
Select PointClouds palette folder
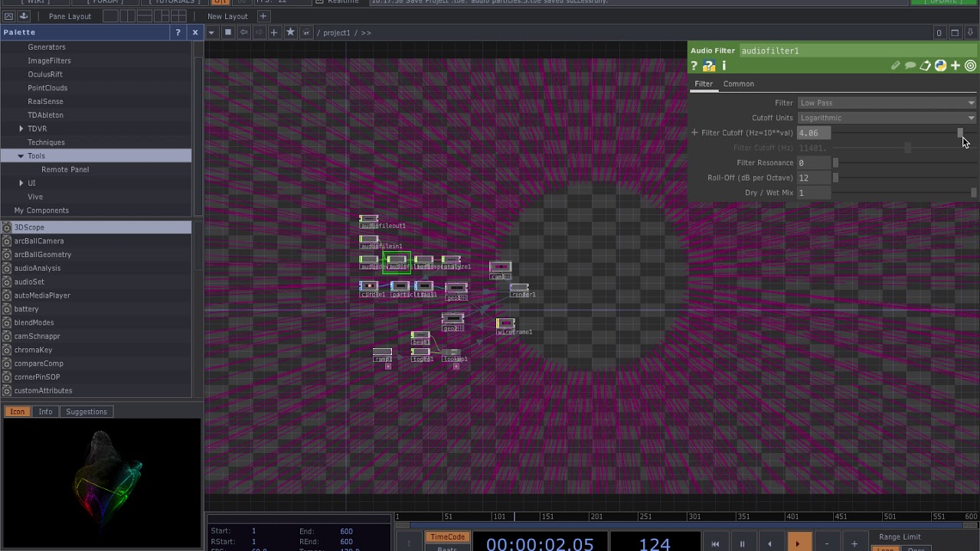[47, 88]
